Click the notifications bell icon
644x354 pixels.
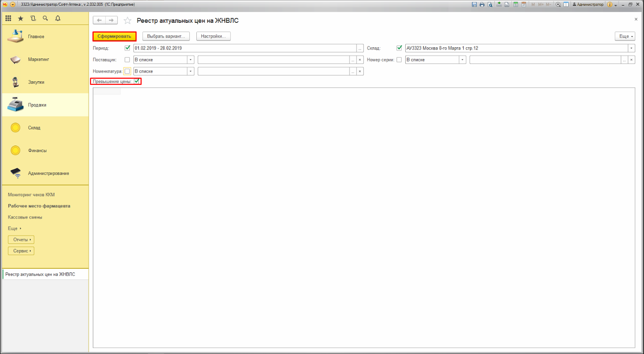[58, 18]
